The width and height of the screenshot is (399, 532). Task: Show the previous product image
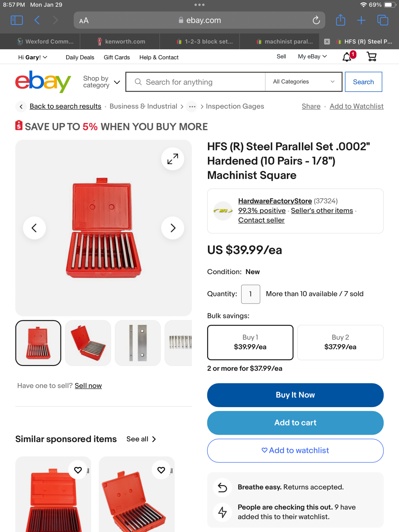[x=34, y=228]
